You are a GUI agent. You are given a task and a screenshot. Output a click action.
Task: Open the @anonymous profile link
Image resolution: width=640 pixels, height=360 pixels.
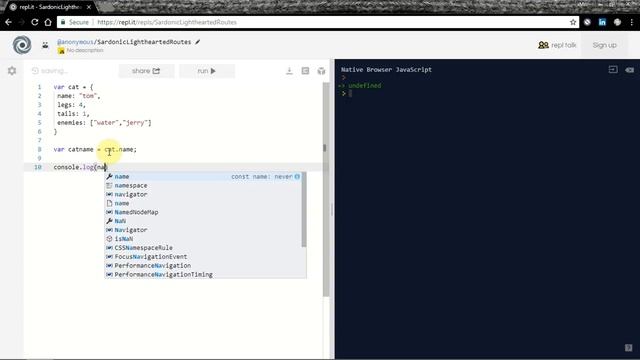click(x=75, y=42)
